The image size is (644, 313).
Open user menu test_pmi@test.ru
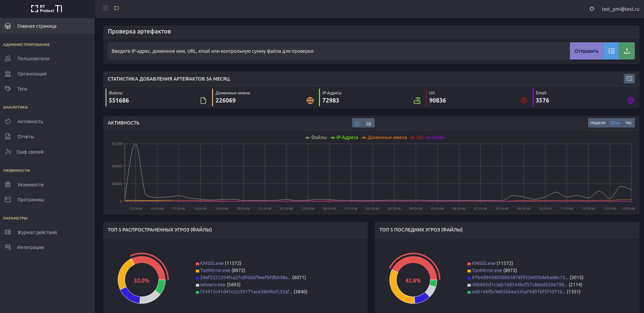point(620,9)
